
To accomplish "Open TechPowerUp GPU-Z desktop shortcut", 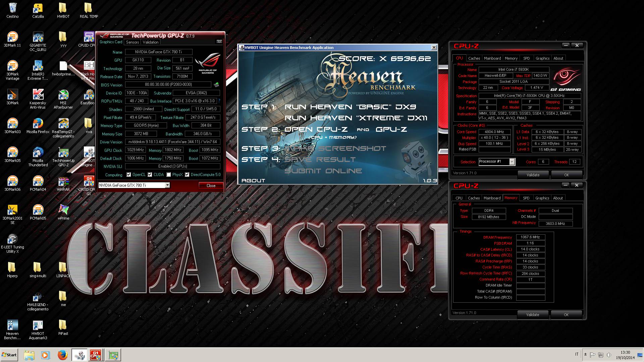I will point(63,157).
